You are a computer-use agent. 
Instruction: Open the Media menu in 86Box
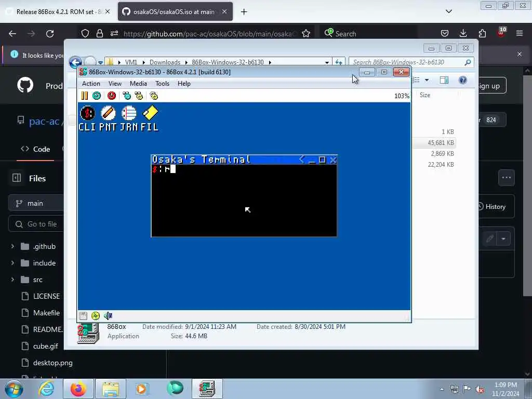(138, 84)
